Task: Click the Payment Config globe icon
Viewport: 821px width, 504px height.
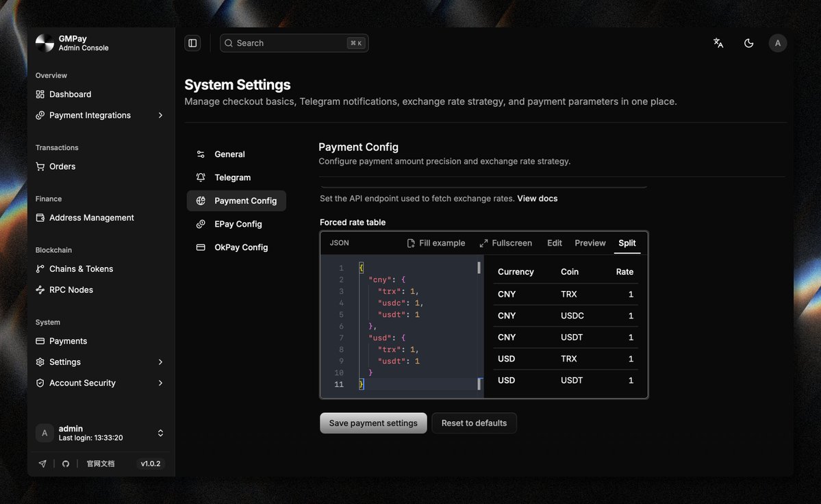Action: [201, 201]
